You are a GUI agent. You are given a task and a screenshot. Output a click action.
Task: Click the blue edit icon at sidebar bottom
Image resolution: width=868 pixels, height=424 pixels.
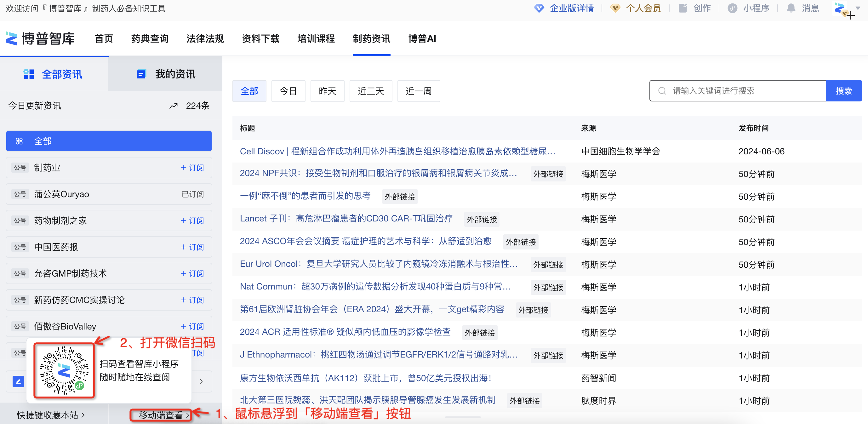coord(18,381)
